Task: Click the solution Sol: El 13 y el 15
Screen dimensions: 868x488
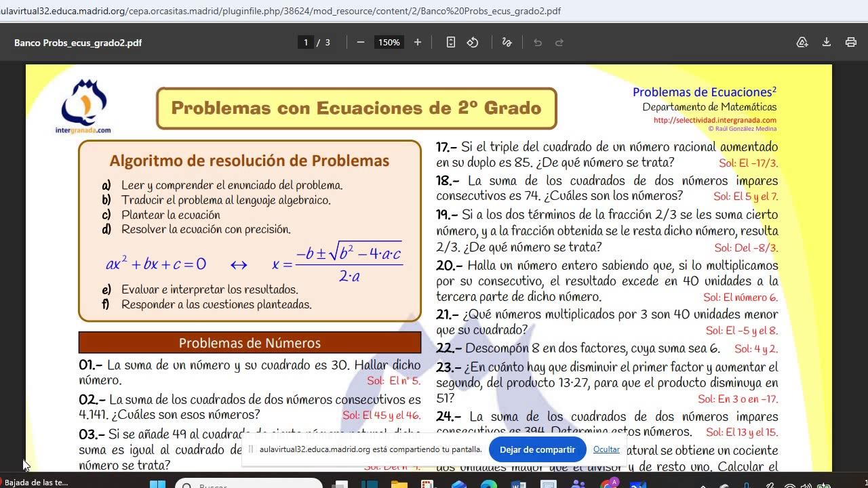Action: [x=742, y=432]
